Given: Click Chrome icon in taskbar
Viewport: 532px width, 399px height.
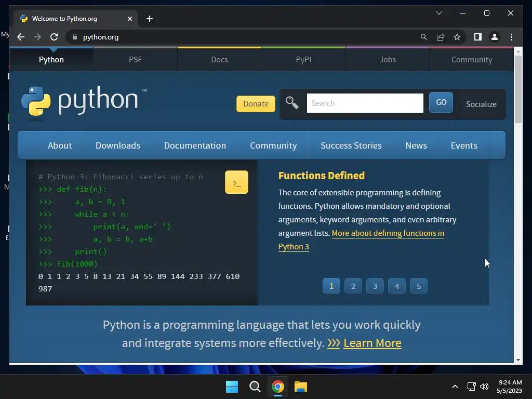Looking at the screenshot, I should (x=277, y=387).
